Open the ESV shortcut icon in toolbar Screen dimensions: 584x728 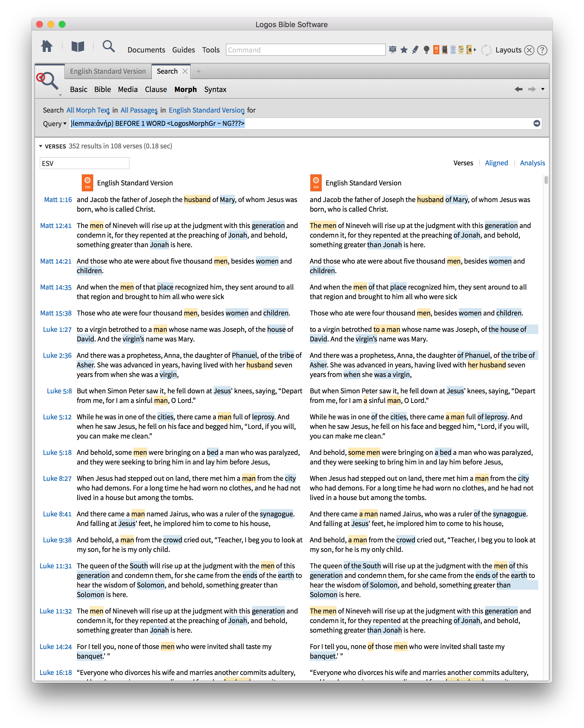(436, 50)
